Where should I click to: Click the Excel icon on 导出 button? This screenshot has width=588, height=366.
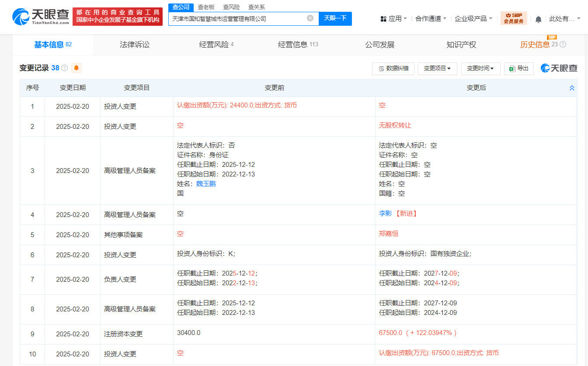511,69
